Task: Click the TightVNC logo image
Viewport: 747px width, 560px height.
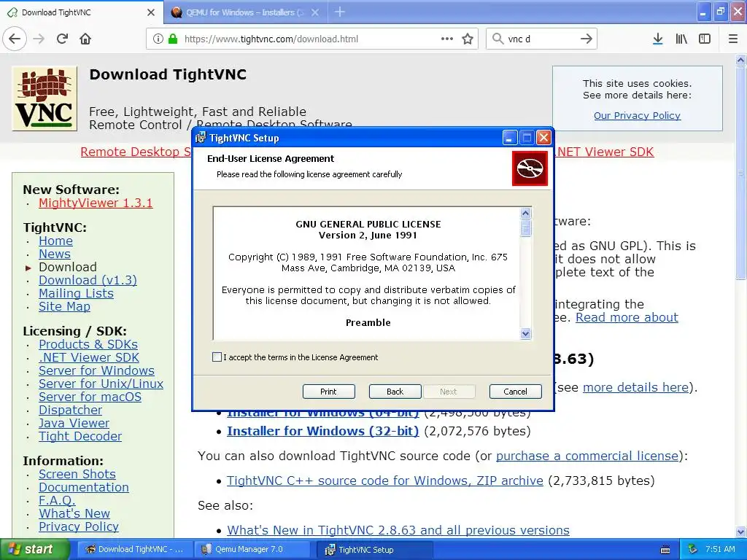Action: pyautogui.click(x=44, y=98)
